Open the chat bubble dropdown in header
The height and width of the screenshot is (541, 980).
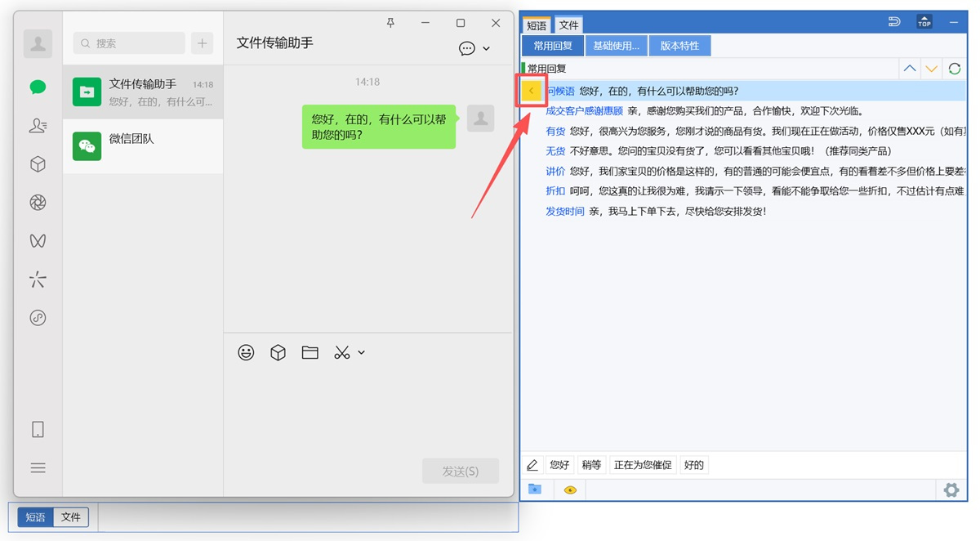click(474, 48)
